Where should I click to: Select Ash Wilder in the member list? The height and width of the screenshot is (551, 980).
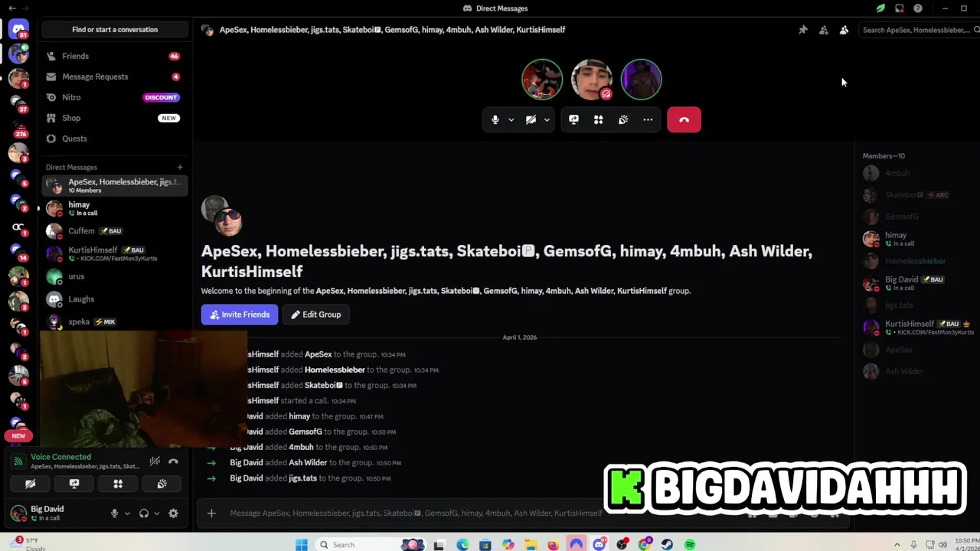(917, 371)
